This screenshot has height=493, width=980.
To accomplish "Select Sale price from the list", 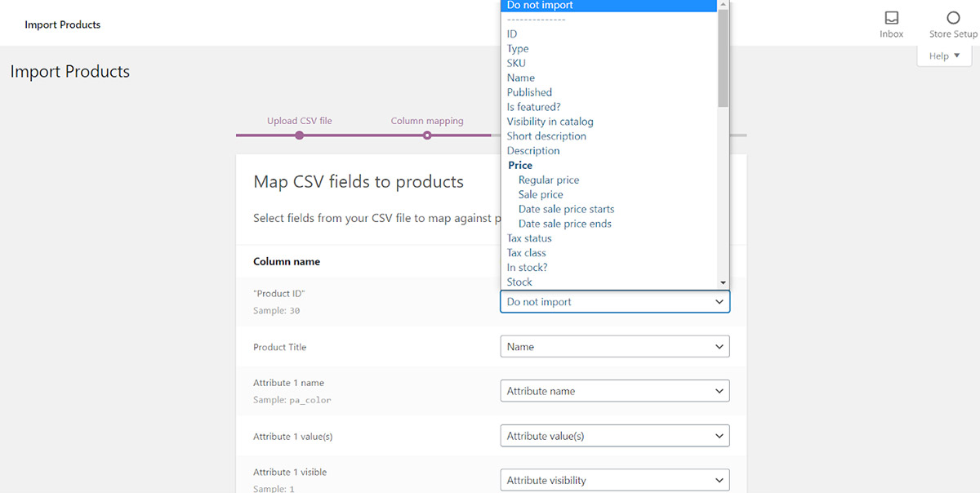I will pos(541,194).
